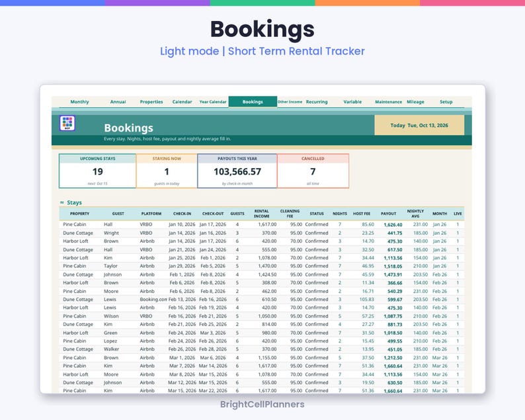The width and height of the screenshot is (525, 420).
Task: Select payout cell 881.73
Action: [395, 325]
